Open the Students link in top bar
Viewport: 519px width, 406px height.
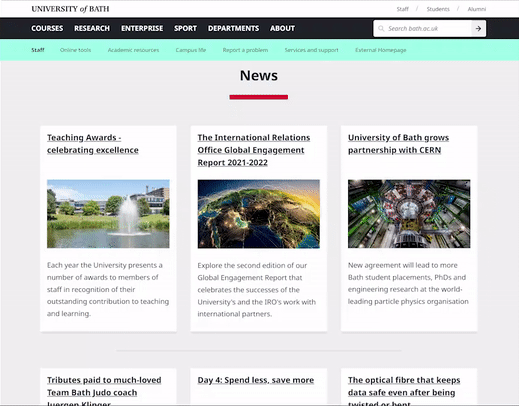tap(438, 9)
